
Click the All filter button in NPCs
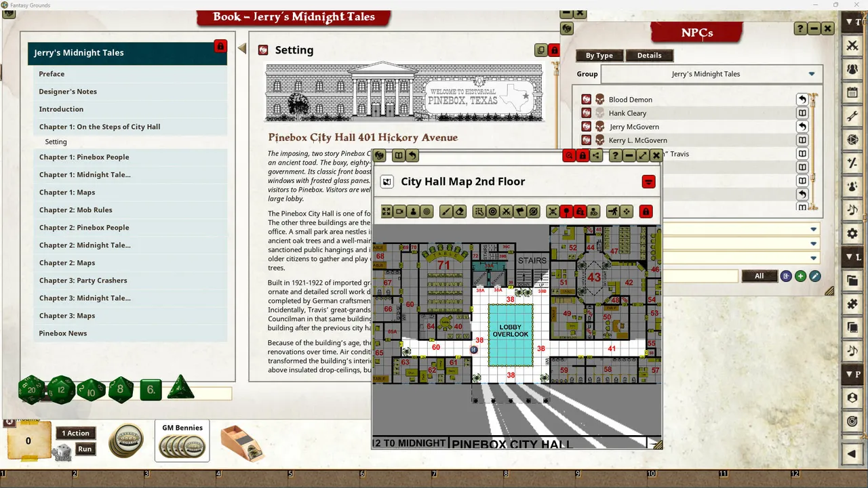pos(759,276)
